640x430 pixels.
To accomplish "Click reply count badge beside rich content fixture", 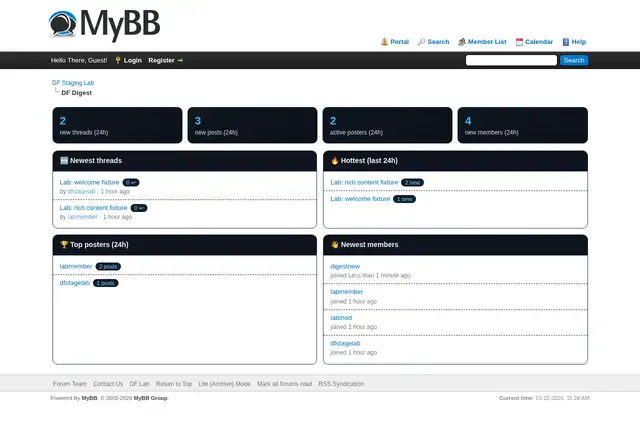I will point(139,208).
